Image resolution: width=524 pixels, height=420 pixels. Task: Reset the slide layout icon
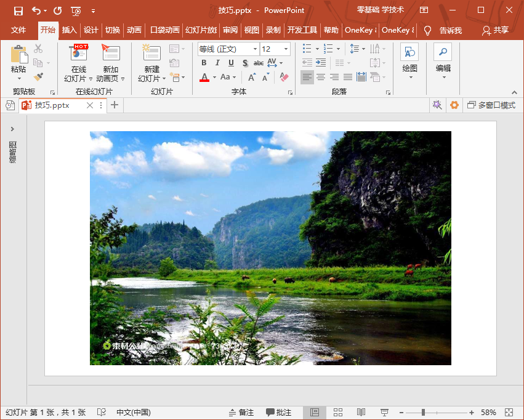point(174,63)
